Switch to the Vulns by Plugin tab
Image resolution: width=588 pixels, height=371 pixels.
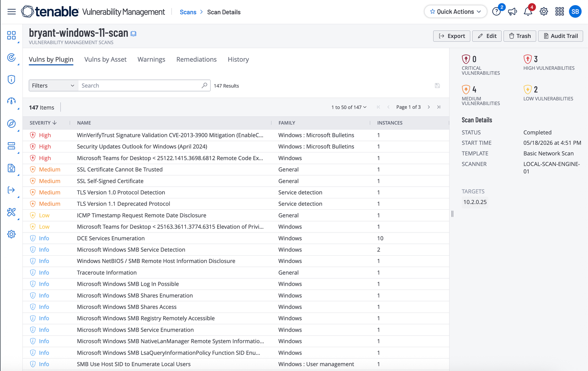click(x=51, y=60)
